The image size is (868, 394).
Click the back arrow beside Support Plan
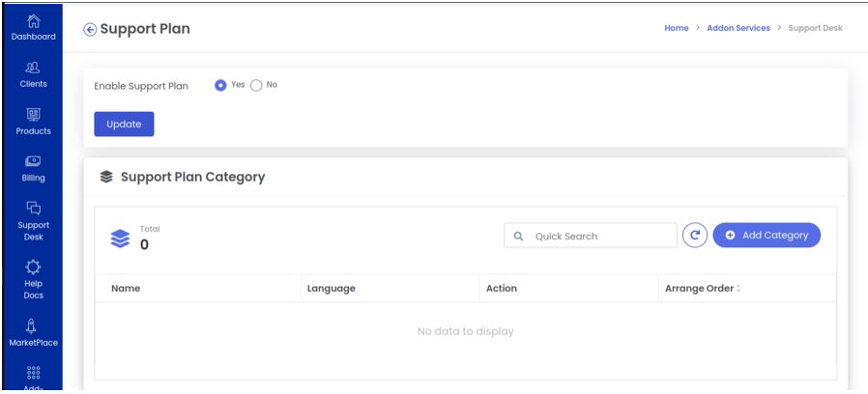90,29
